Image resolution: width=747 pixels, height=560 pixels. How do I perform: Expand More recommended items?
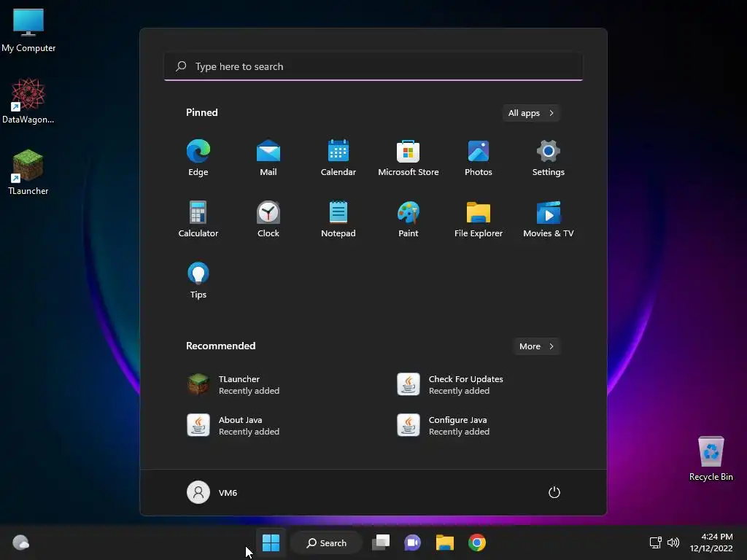tap(536, 346)
